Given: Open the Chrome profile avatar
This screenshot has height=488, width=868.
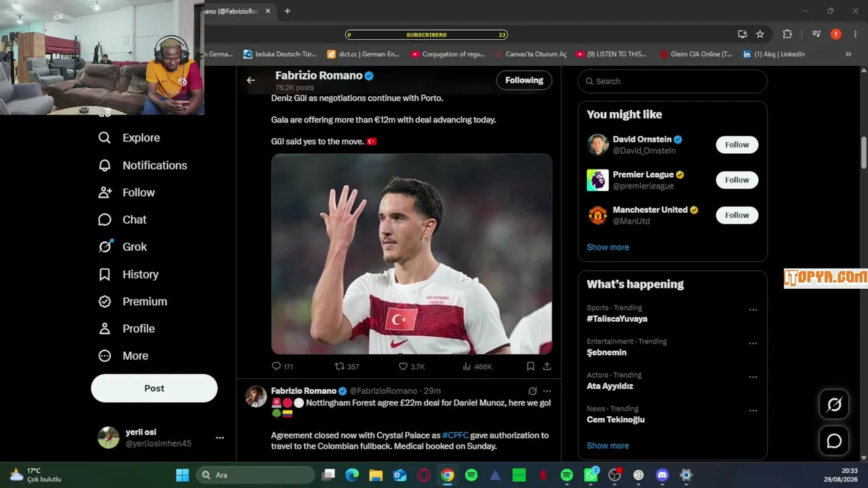Looking at the screenshot, I should [836, 34].
